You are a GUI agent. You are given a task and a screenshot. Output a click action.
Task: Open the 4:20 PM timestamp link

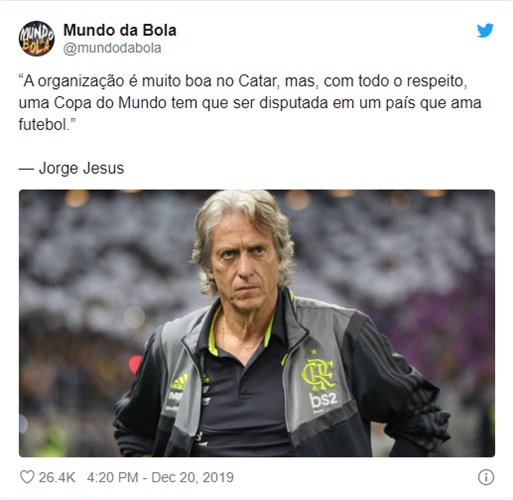click(x=112, y=477)
